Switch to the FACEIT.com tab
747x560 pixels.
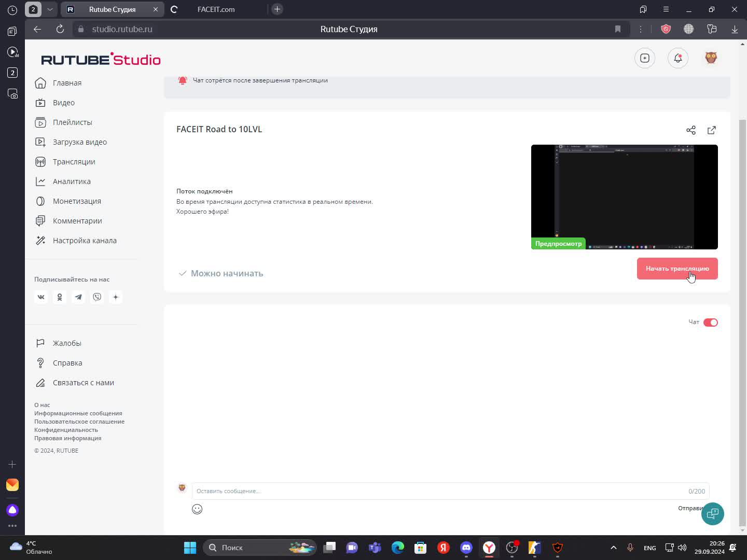[216, 9]
